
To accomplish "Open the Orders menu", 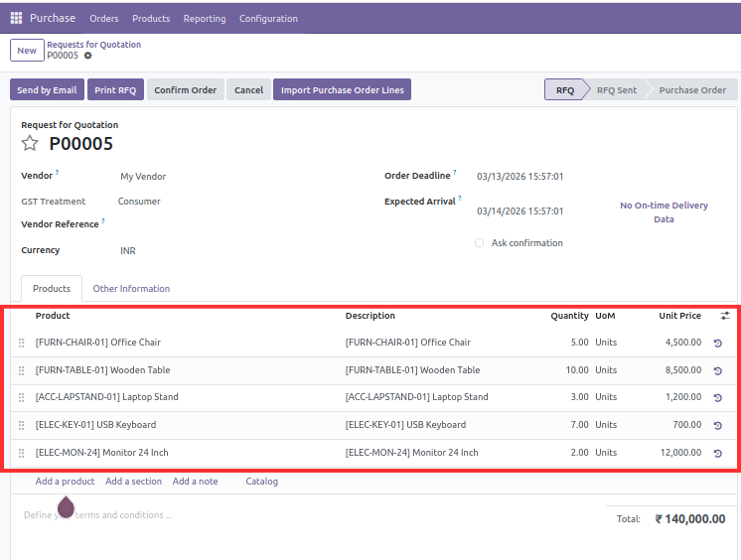I will point(104,19).
